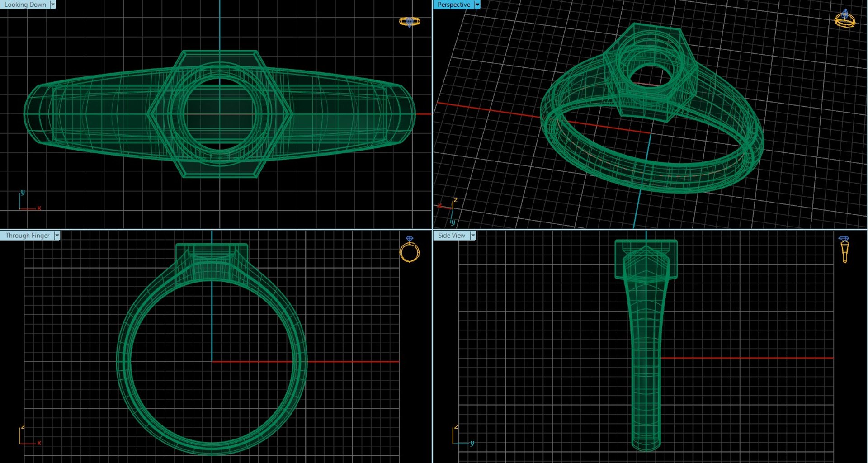Click the perspective ring icon in Perspective viewport

pos(844,19)
